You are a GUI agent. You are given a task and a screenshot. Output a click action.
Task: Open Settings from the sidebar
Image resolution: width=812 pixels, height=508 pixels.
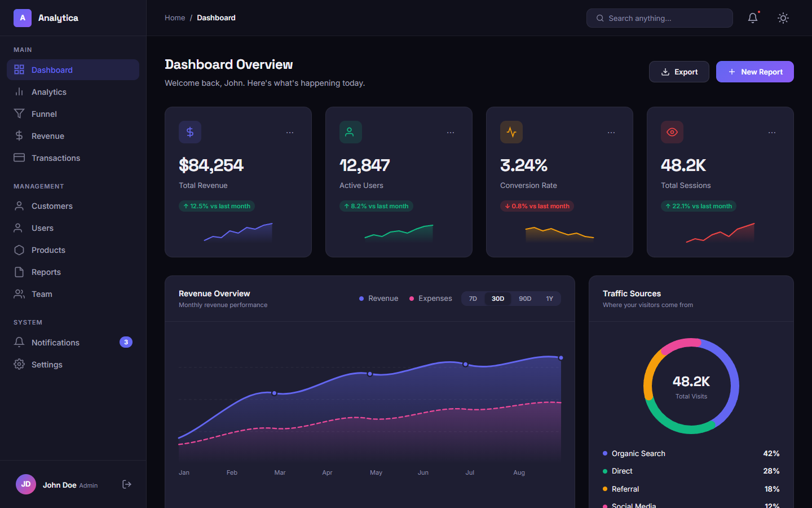point(73,365)
